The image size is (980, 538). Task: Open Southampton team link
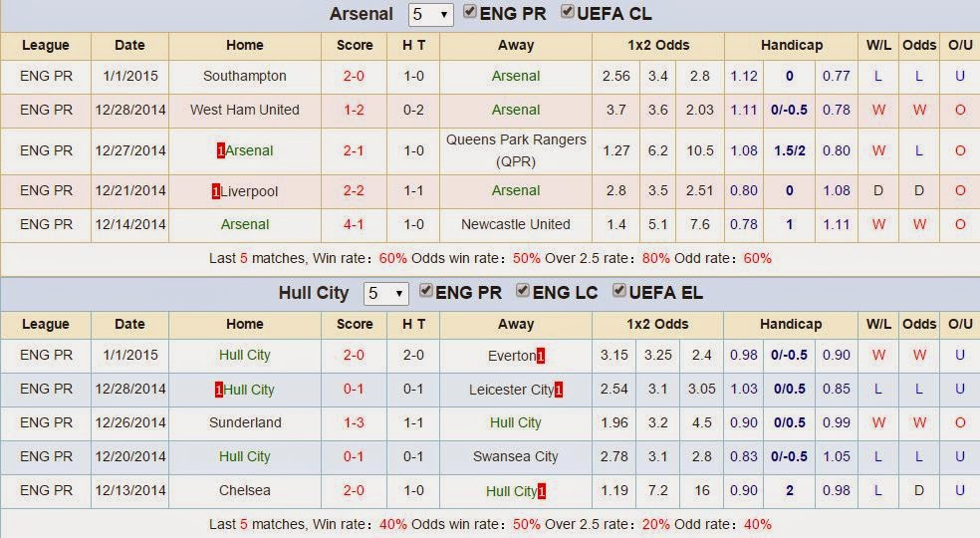click(245, 77)
